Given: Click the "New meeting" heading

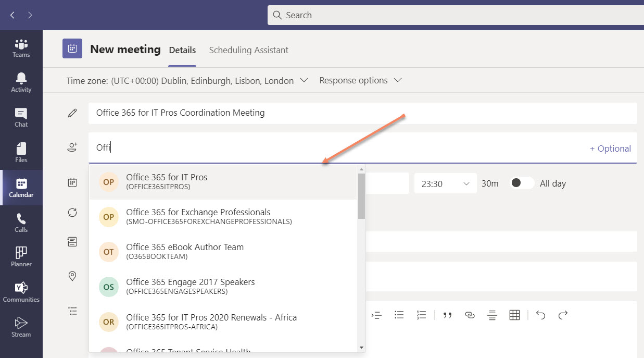Looking at the screenshot, I should pyautogui.click(x=125, y=50).
